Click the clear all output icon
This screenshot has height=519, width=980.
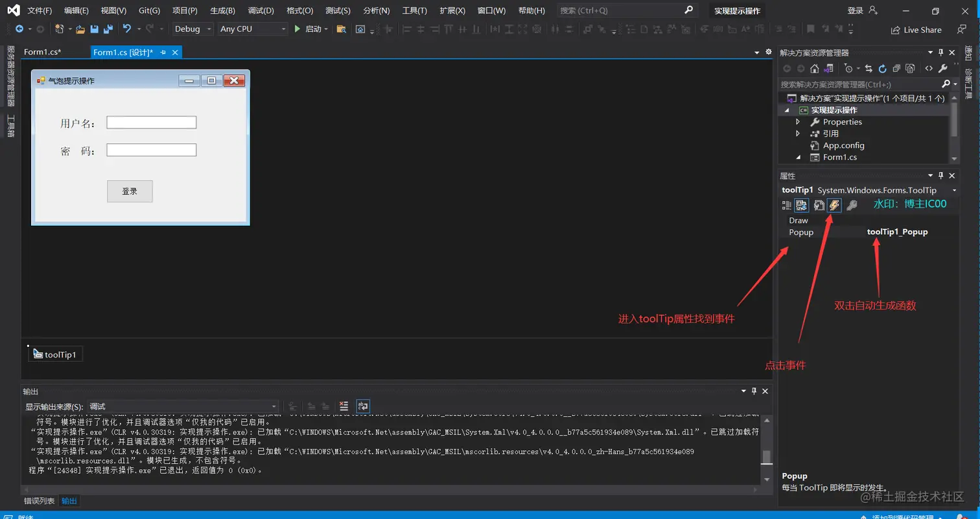tap(344, 406)
